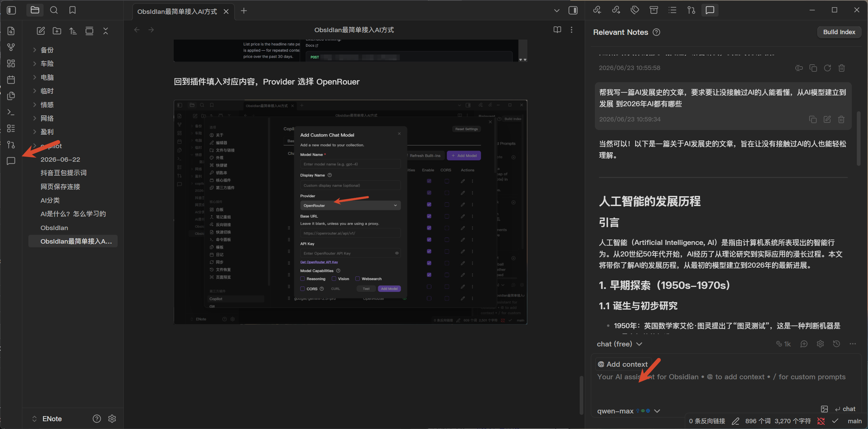Toggle the left sidebar collapse icon
Screen dimensions: 868x429
tap(11, 10)
